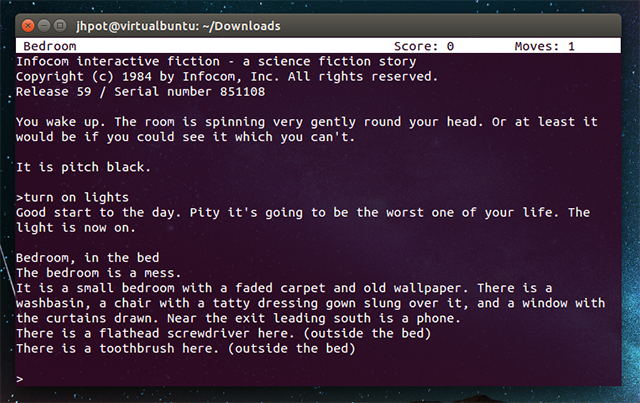Click 'The bedroom is a mess.' text
The width and height of the screenshot is (640, 403).
[98, 273]
